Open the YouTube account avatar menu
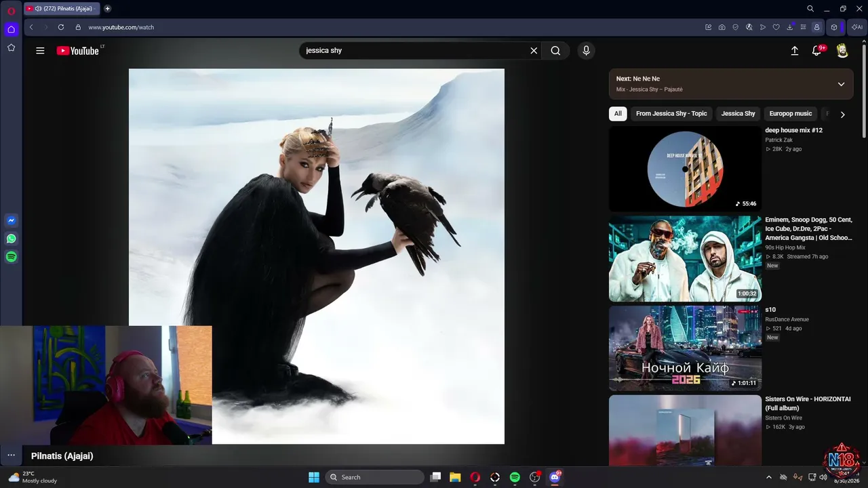Image resolution: width=868 pixels, height=488 pixels. pos(842,51)
